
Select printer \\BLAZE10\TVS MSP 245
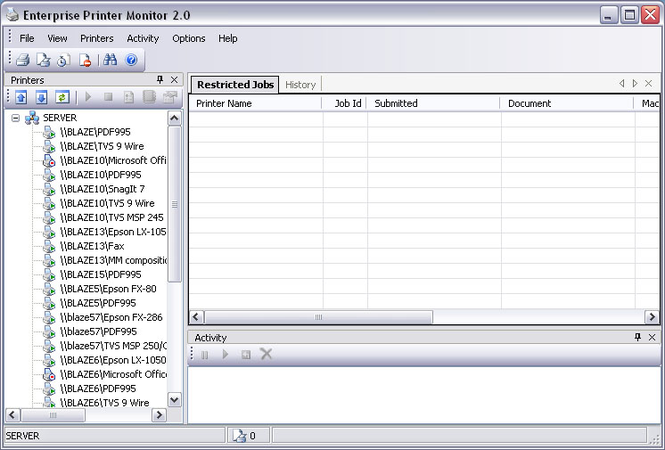point(112,217)
